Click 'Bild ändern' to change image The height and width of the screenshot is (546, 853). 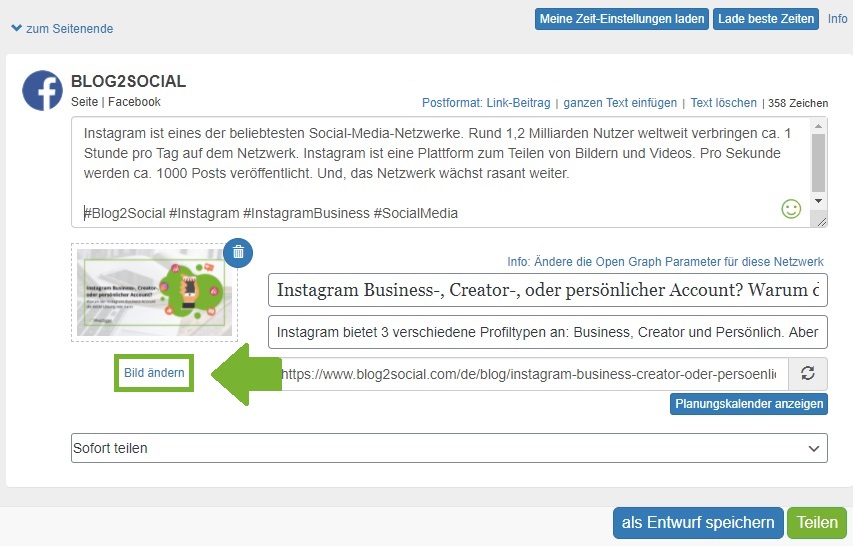point(154,373)
